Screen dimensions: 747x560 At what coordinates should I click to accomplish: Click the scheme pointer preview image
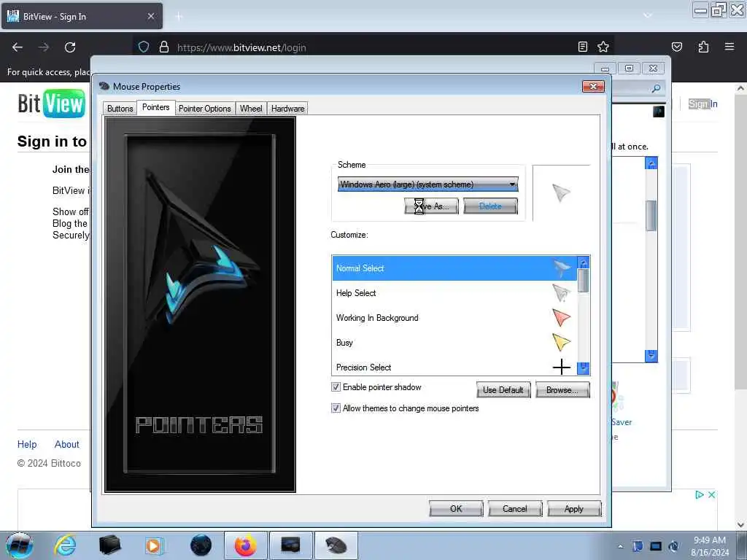click(561, 192)
